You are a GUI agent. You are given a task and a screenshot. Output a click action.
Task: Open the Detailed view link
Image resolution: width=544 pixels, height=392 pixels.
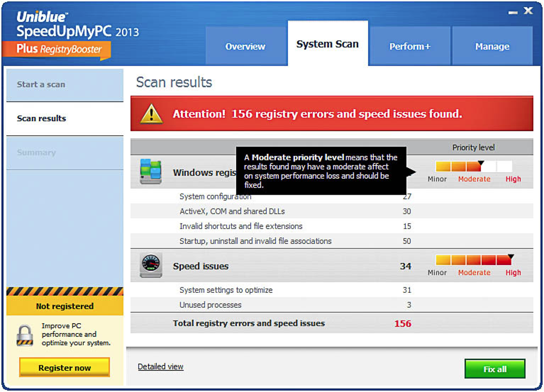161,367
